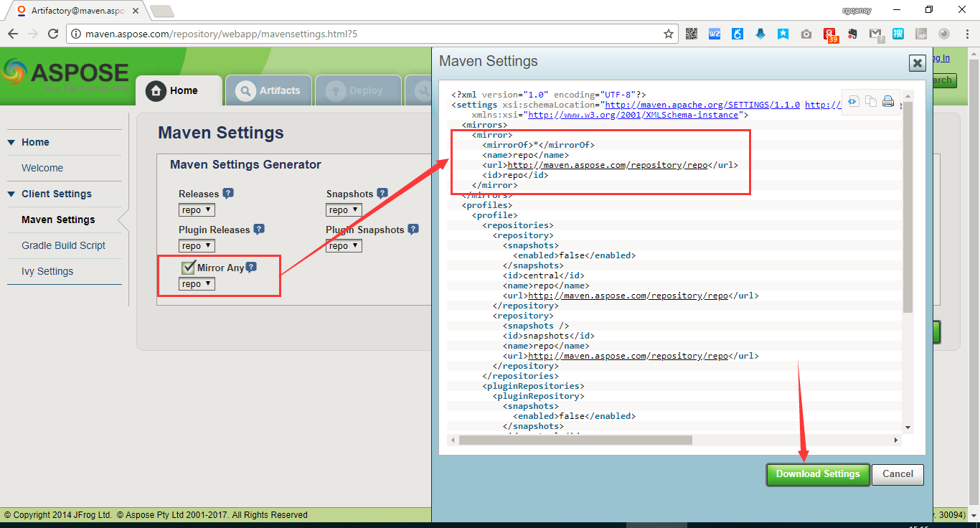Switch to the Artifacts tab
The height and width of the screenshot is (528, 980).
[269, 90]
